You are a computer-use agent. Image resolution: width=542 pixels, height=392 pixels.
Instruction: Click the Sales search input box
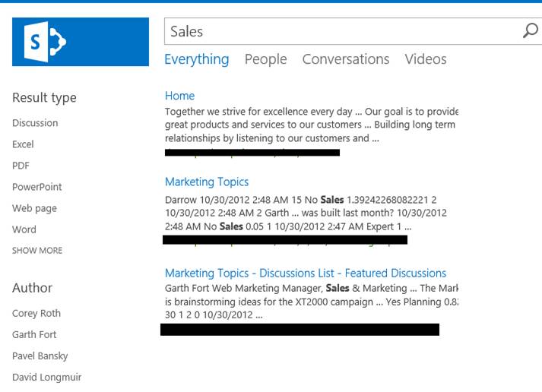(x=342, y=31)
